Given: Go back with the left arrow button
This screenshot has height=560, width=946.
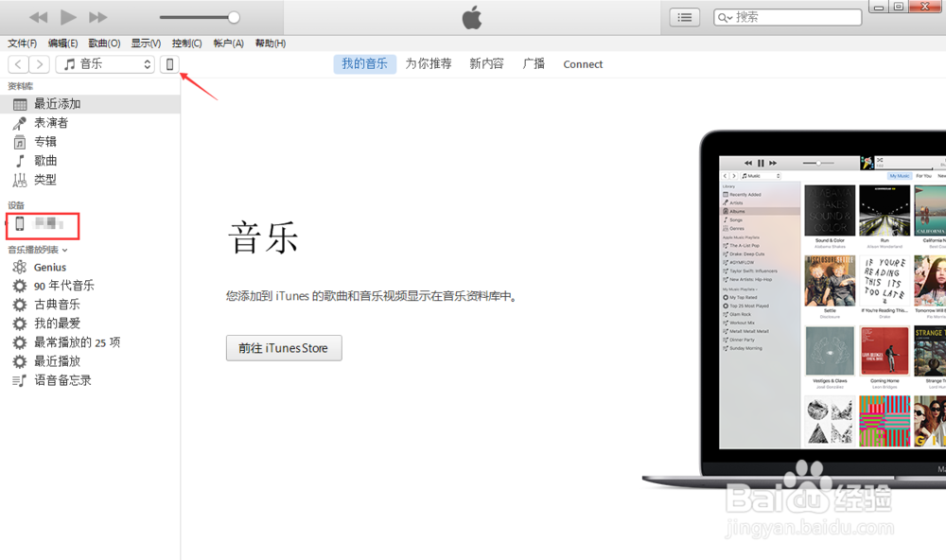Looking at the screenshot, I should [x=18, y=64].
